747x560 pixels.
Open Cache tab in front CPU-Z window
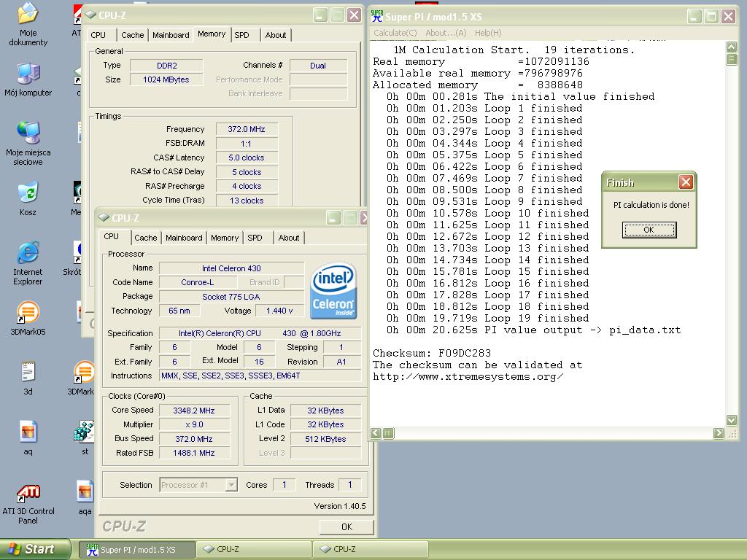[145, 238]
